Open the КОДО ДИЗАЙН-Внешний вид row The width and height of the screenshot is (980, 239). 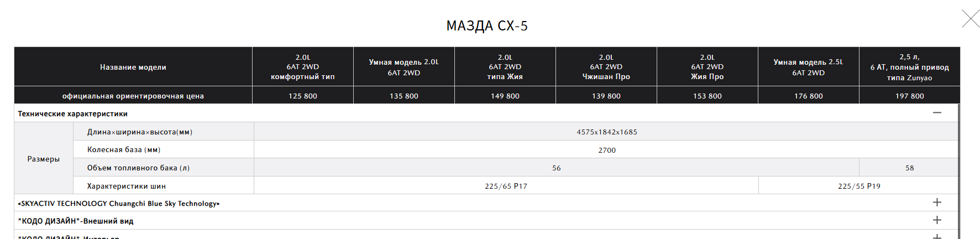pyautogui.click(x=486, y=221)
